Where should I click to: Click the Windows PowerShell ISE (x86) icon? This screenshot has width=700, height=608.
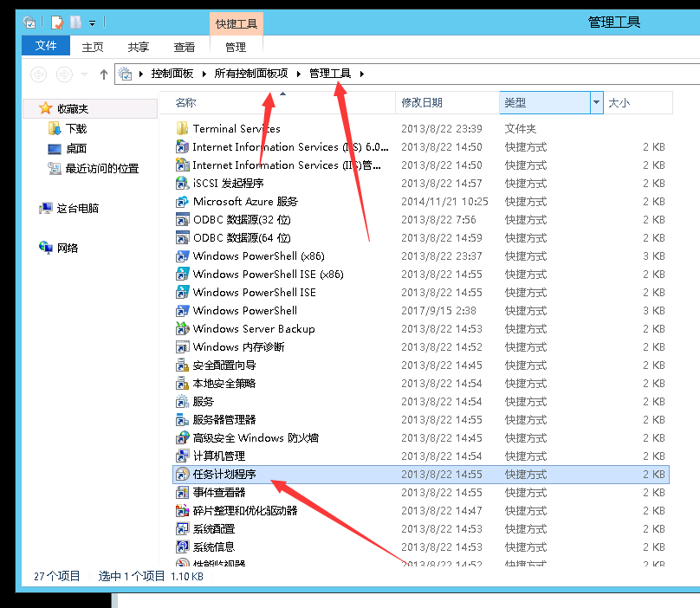tap(182, 274)
